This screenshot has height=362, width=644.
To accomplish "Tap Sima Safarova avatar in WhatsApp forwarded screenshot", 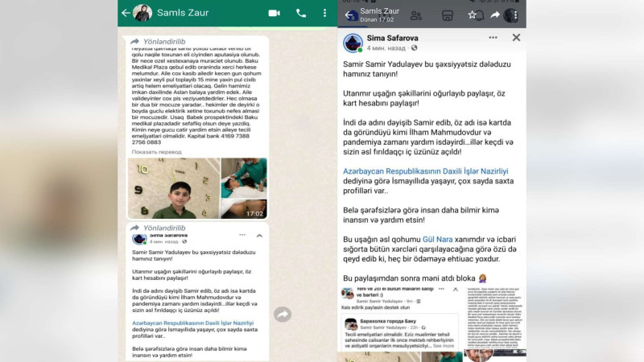I will click(139, 238).
